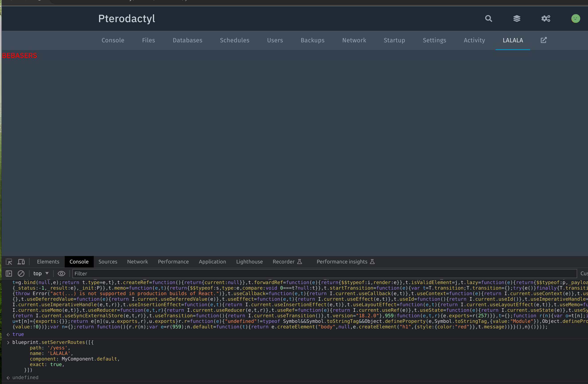
Task: Open the Console server tab
Action: pos(113,40)
